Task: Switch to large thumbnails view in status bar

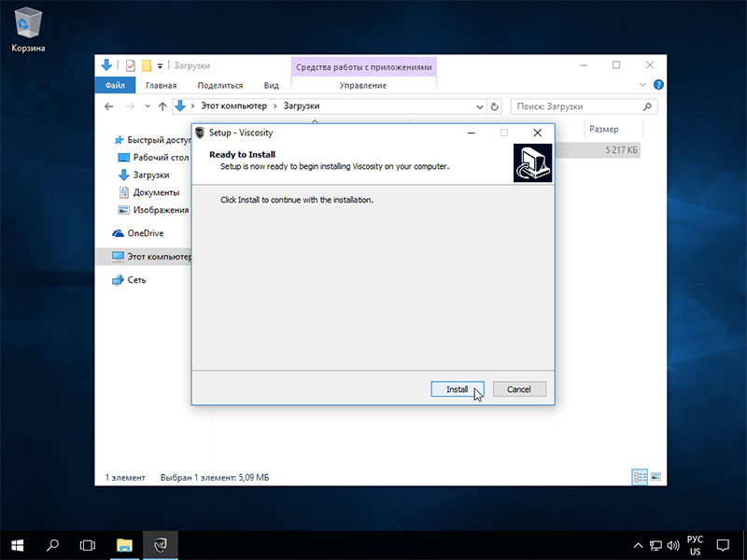Action: point(656,477)
